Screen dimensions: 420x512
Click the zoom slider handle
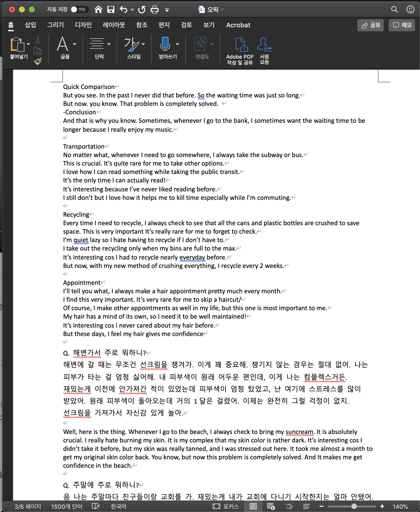[x=354, y=506]
